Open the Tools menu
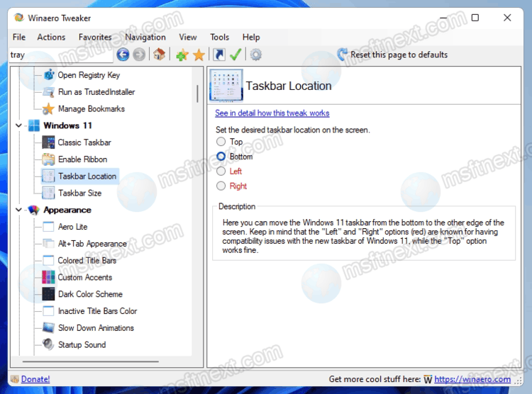The image size is (532, 394). click(x=219, y=37)
